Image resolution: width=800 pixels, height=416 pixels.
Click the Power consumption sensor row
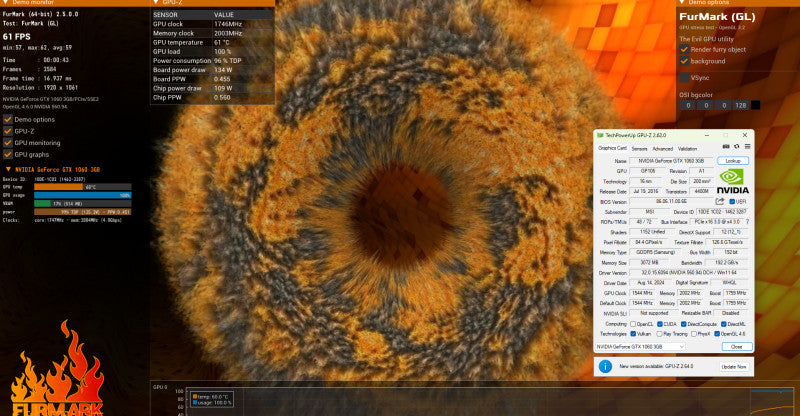coord(212,61)
